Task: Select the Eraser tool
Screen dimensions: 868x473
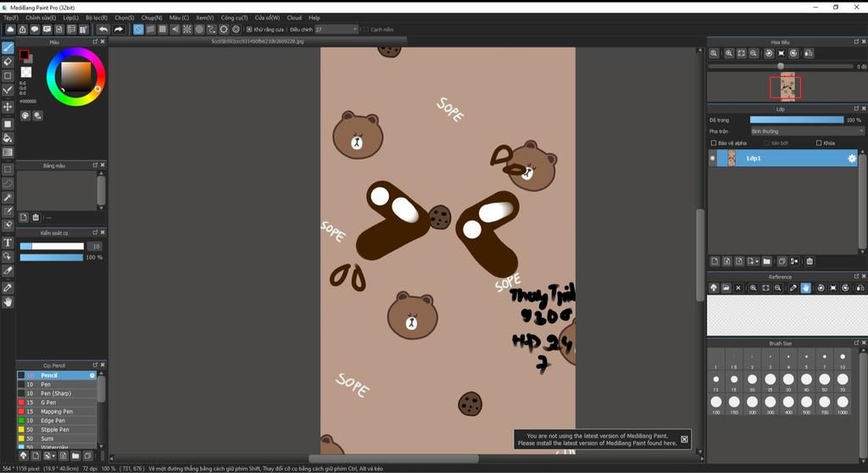Action: [x=8, y=62]
